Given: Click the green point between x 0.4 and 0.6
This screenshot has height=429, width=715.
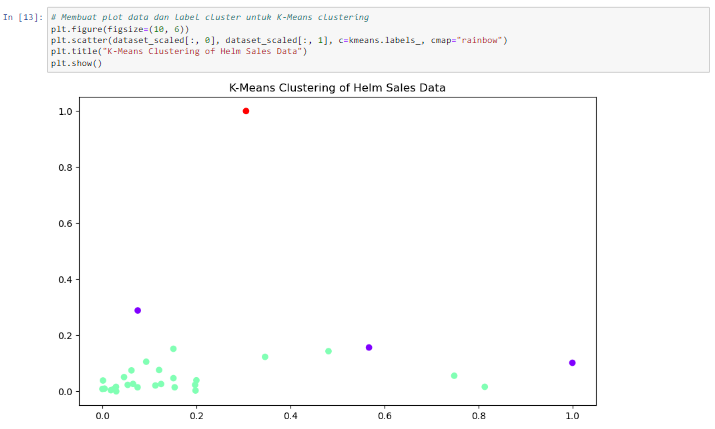Looking at the screenshot, I should pos(328,351).
